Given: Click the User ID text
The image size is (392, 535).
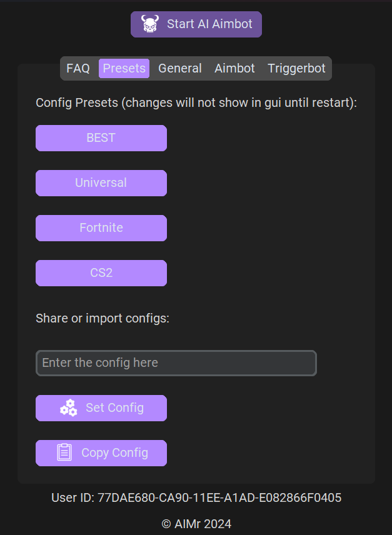Looking at the screenshot, I should pyautogui.click(x=196, y=497).
